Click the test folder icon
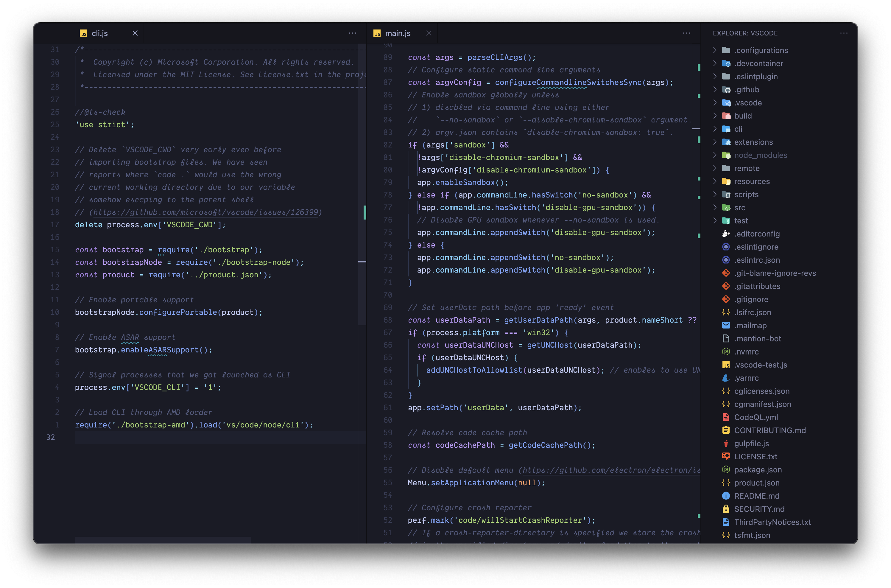This screenshot has height=588, width=891. pos(726,221)
